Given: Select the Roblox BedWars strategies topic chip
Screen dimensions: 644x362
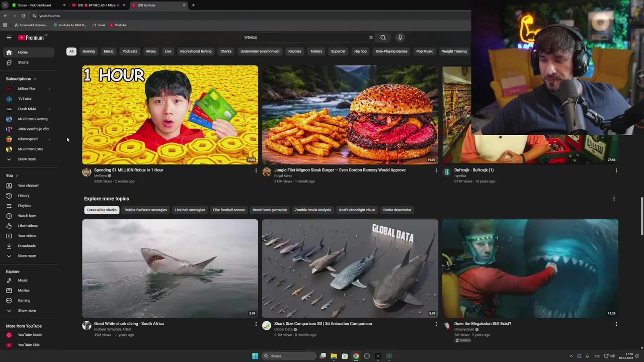Looking at the screenshot, I should pyautogui.click(x=146, y=210).
